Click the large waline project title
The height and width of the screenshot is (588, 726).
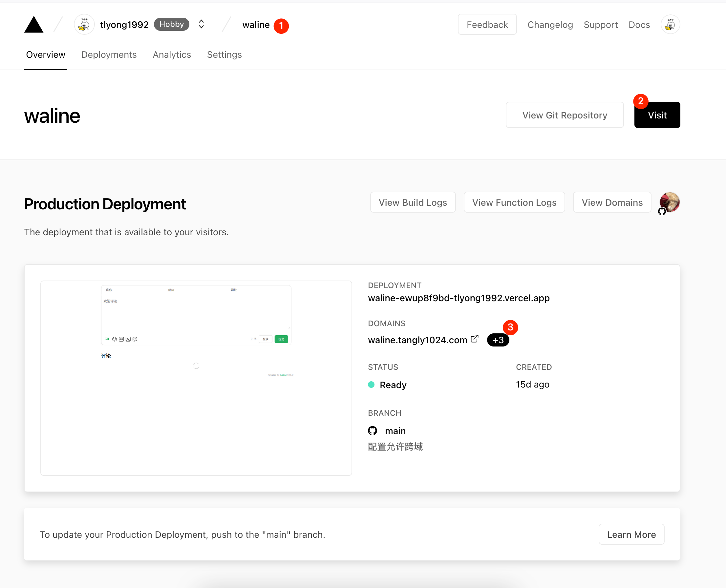click(x=52, y=115)
